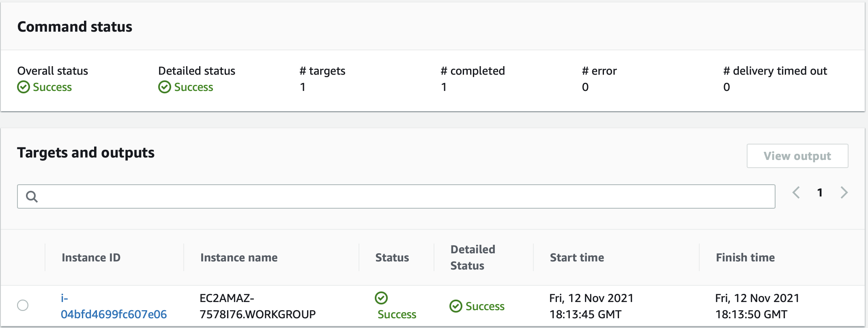This screenshot has width=868, height=328.
Task: Click the Success icon in the Status column
Action: point(380,298)
